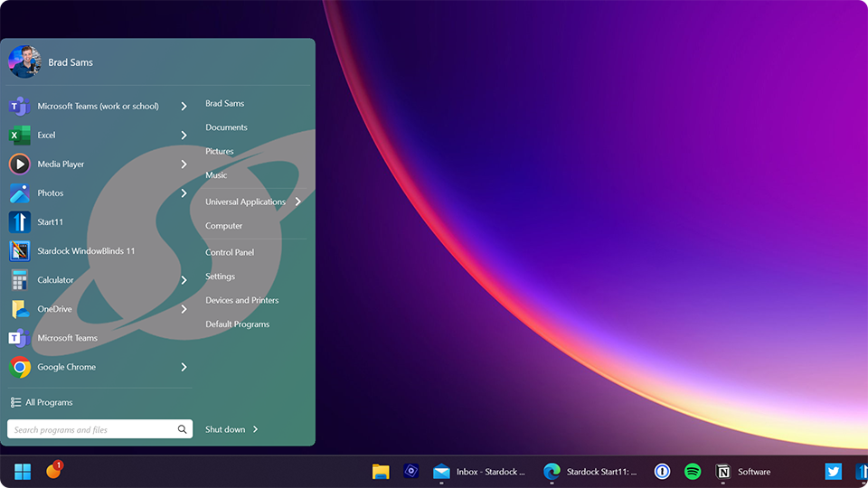The image size is (868, 488).
Task: Open Music from the right column
Action: click(x=216, y=174)
